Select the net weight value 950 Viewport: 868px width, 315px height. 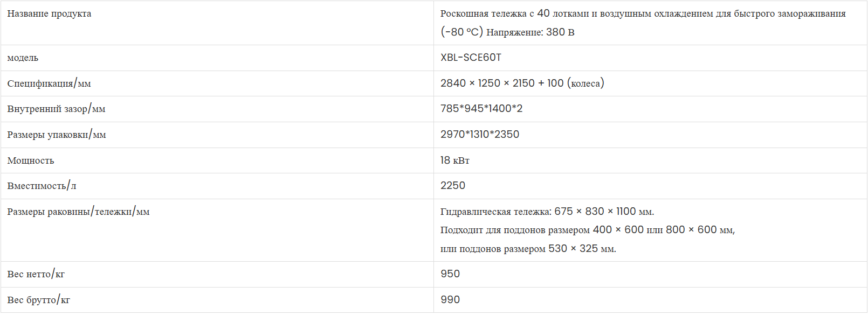coord(450,274)
